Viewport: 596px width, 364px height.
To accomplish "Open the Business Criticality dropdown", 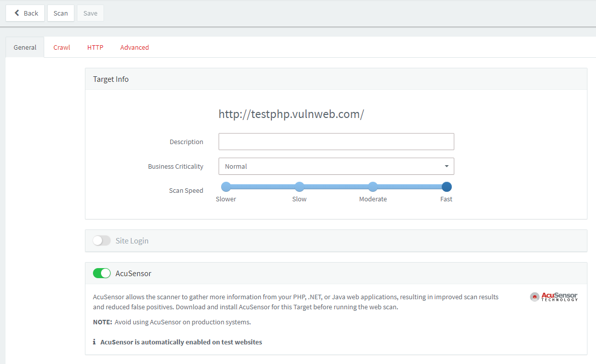I will [336, 166].
